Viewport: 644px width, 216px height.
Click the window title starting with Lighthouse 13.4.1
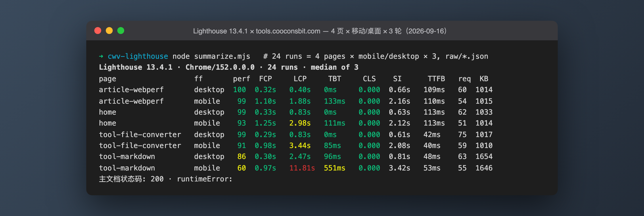[320, 31]
